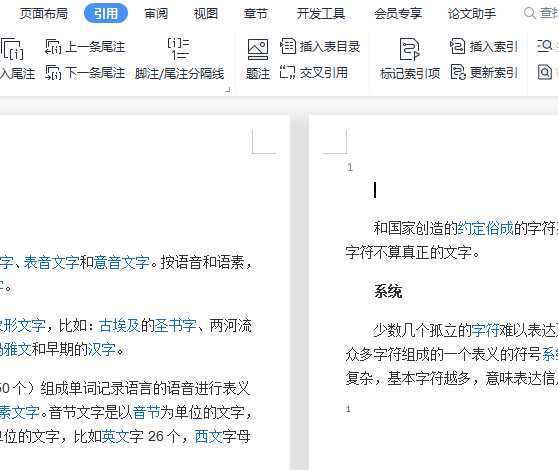Click the 题注 caption picture icon
The height and width of the screenshot is (470, 558).
(258, 49)
